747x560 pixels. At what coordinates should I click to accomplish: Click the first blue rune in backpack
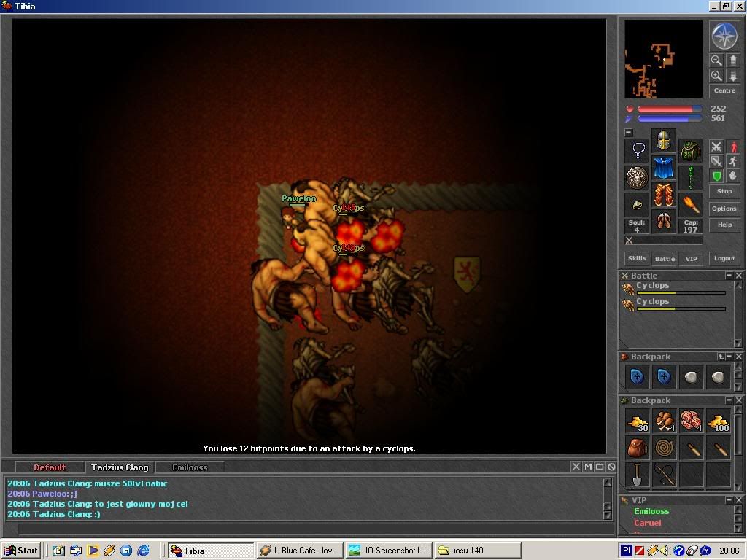click(x=637, y=377)
